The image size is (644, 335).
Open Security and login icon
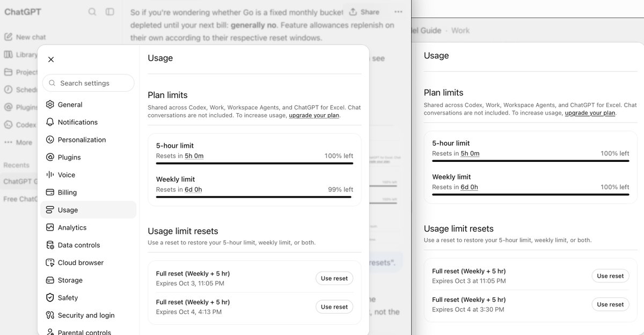tap(50, 315)
